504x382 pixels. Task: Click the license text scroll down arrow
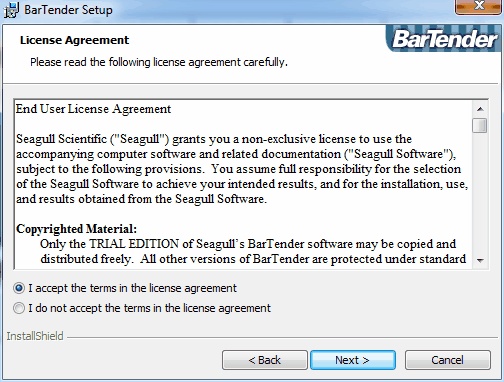[x=480, y=260]
